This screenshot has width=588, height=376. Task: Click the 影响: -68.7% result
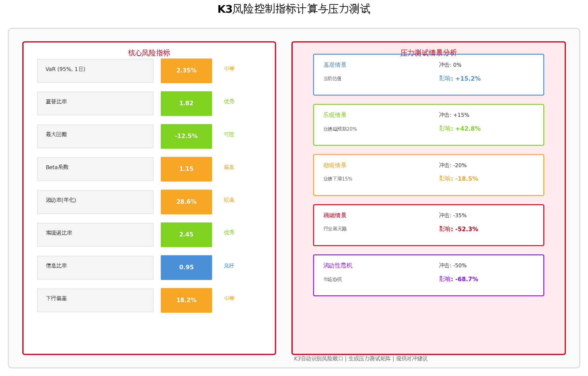point(459,279)
